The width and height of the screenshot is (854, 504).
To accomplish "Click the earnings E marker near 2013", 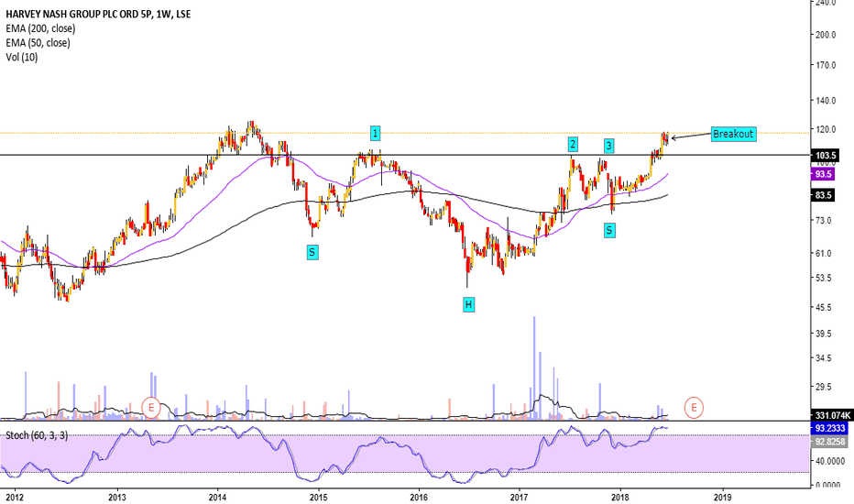I will [151, 408].
